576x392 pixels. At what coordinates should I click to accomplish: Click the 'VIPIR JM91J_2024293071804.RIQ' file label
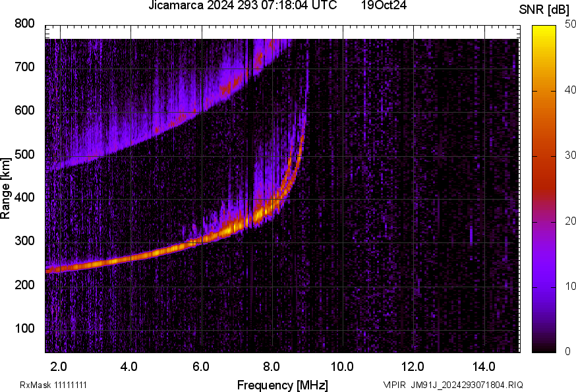click(453, 385)
